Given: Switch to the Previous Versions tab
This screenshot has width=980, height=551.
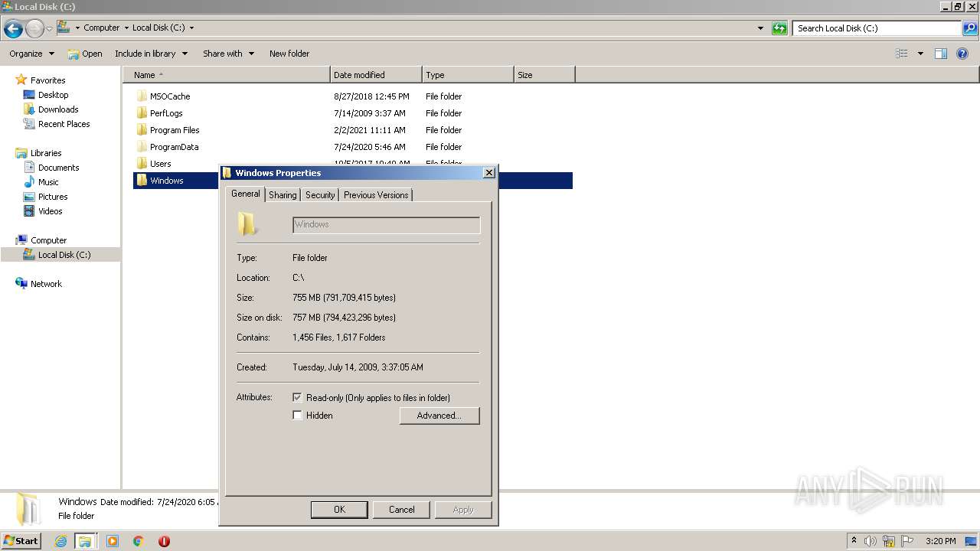Looking at the screenshot, I should click(x=376, y=195).
